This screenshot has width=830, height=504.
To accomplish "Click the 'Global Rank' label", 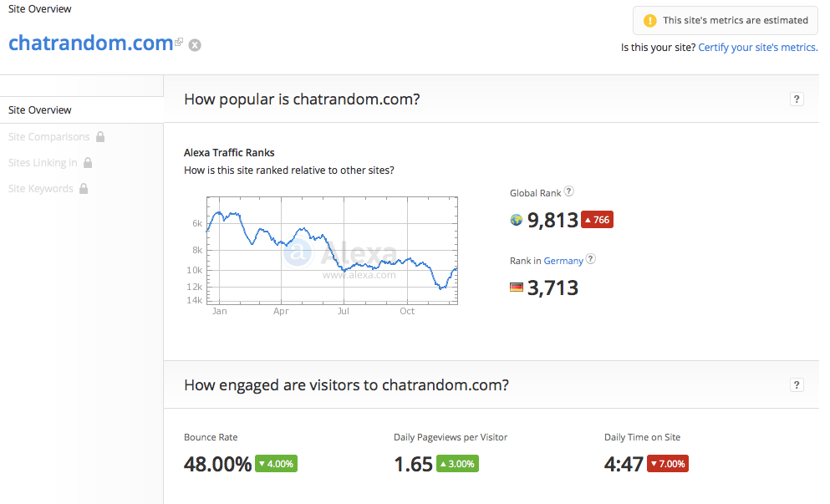I will (535, 193).
